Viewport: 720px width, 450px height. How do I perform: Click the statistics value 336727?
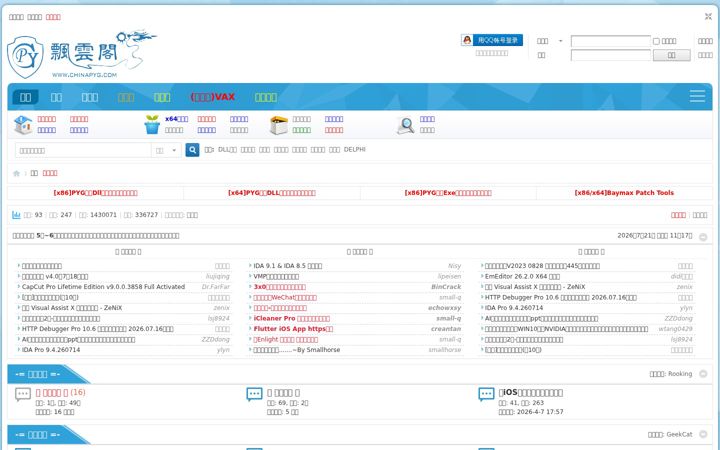[146, 215]
